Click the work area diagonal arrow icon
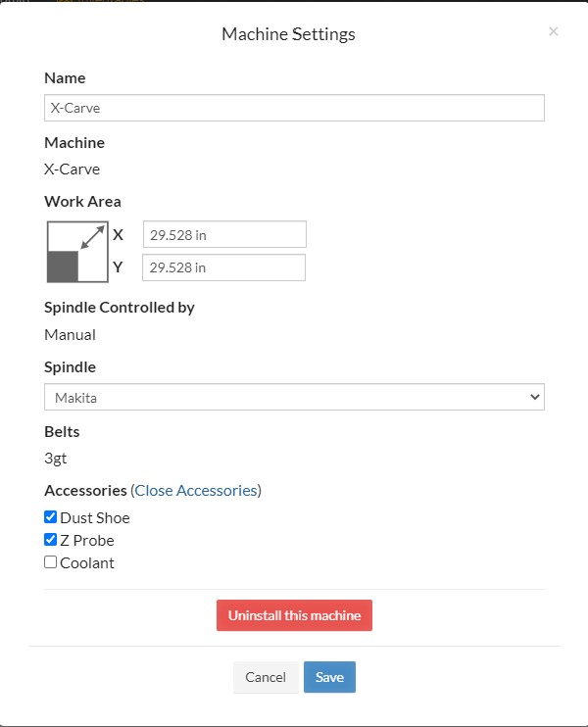The image size is (588, 727). click(92, 237)
